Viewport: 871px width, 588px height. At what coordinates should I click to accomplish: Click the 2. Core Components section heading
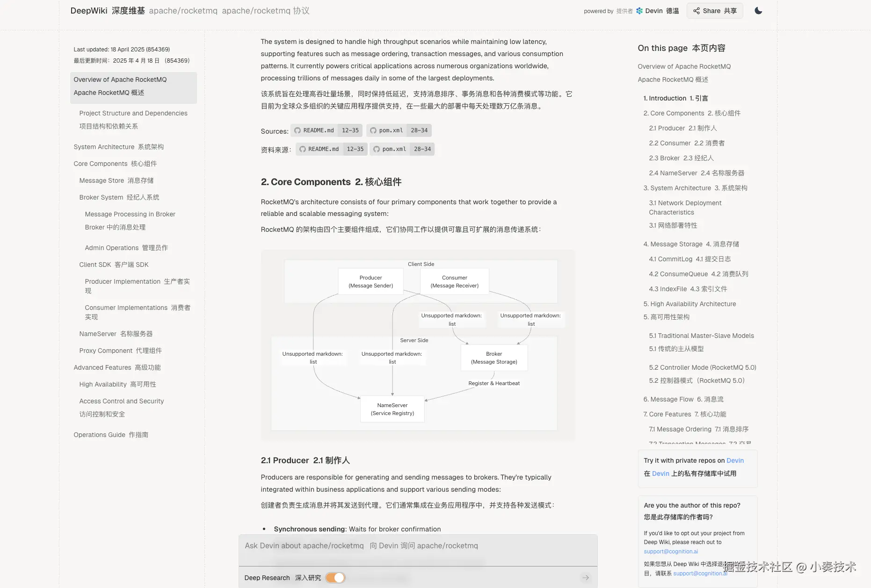(x=331, y=182)
